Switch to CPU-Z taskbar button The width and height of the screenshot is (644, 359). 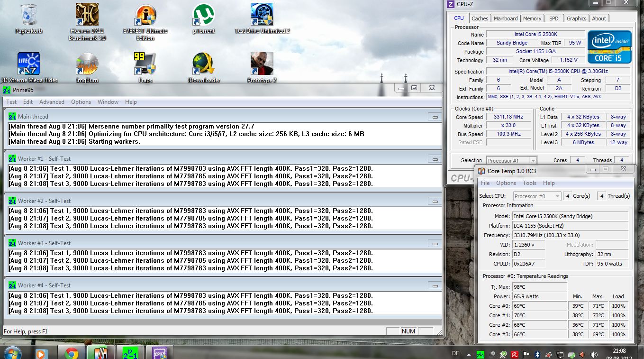tap(160, 353)
